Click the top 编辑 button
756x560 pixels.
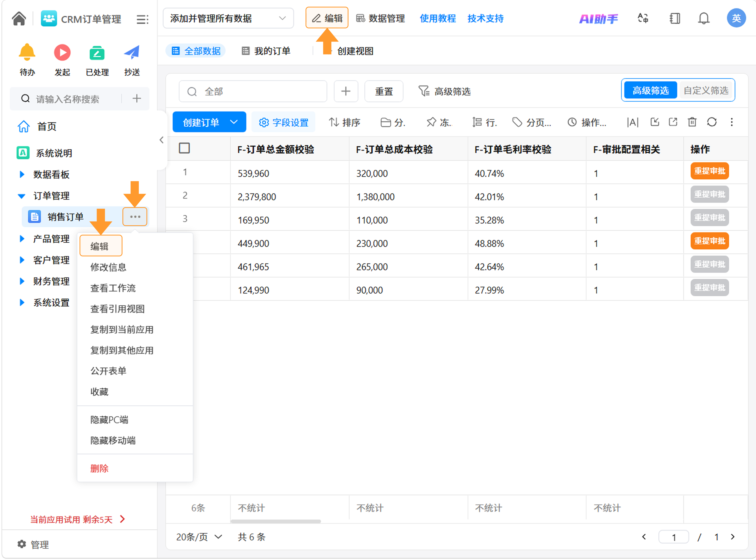[327, 18]
